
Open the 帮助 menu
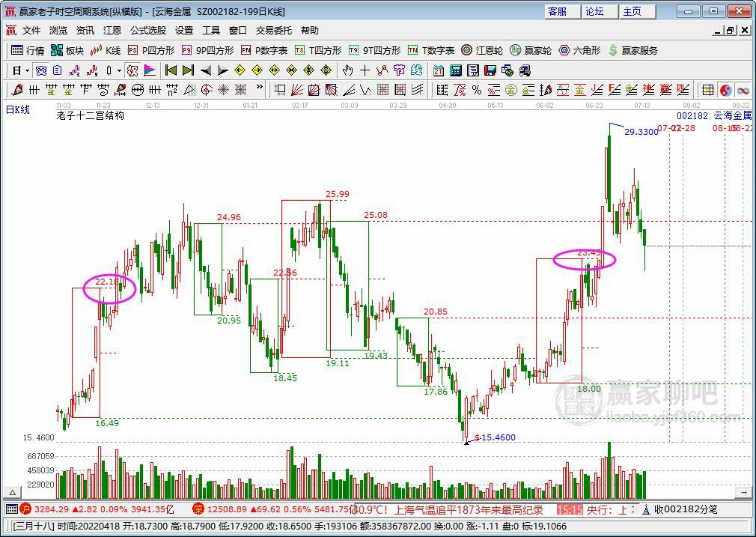(310, 31)
